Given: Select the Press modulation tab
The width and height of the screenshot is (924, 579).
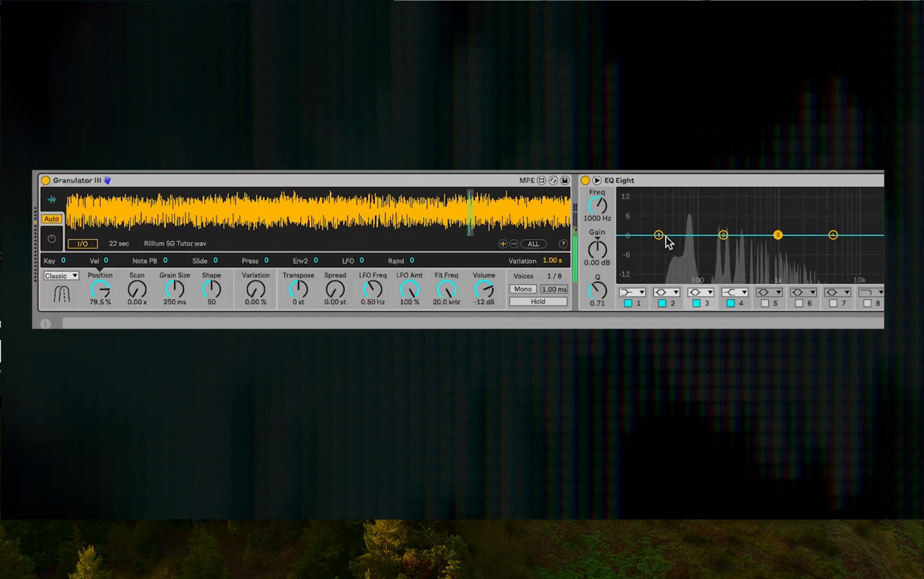Looking at the screenshot, I should [x=255, y=261].
